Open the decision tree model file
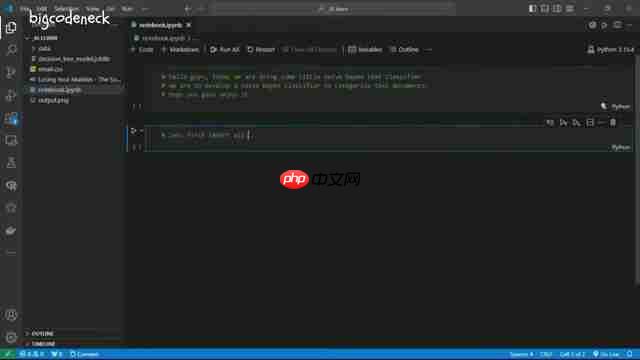The width and height of the screenshot is (640, 360). coord(74,59)
